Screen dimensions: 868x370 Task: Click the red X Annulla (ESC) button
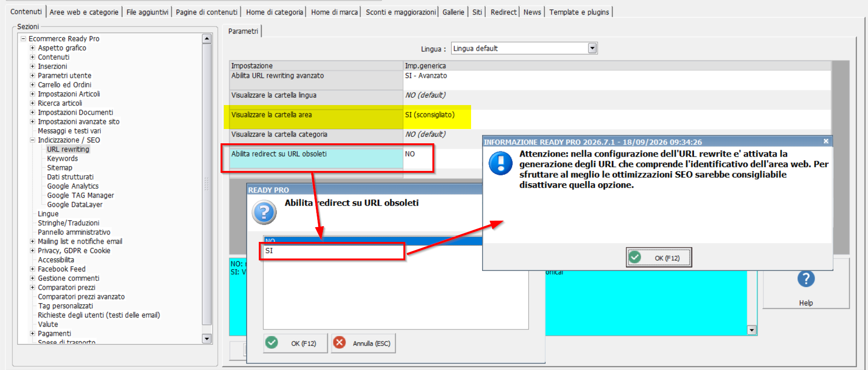coord(363,343)
